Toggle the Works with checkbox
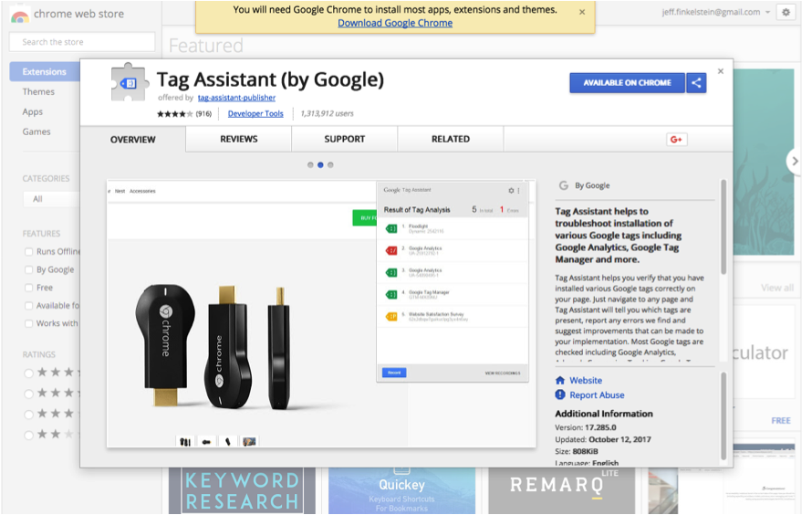Image resolution: width=812 pixels, height=515 pixels. 28,324
